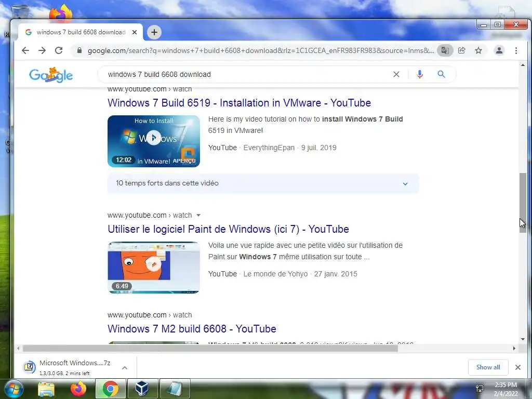This screenshot has height=399, width=532.
Task: Open Windows 7 M2 build 6608 link
Action: [x=192, y=329]
